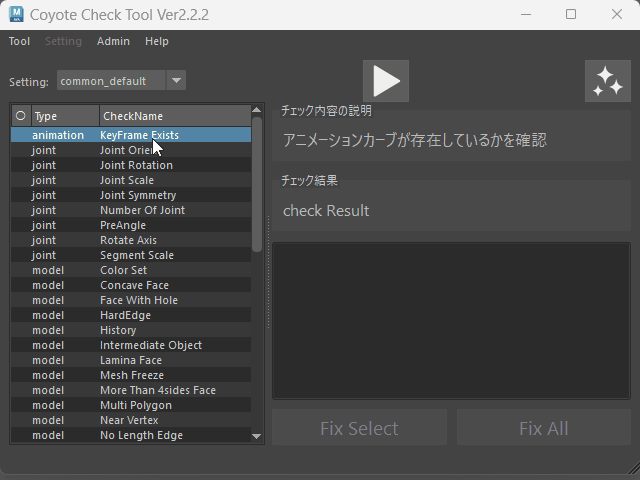The width and height of the screenshot is (640, 480).
Task: Click the play button to run checks
Action: (x=385, y=81)
